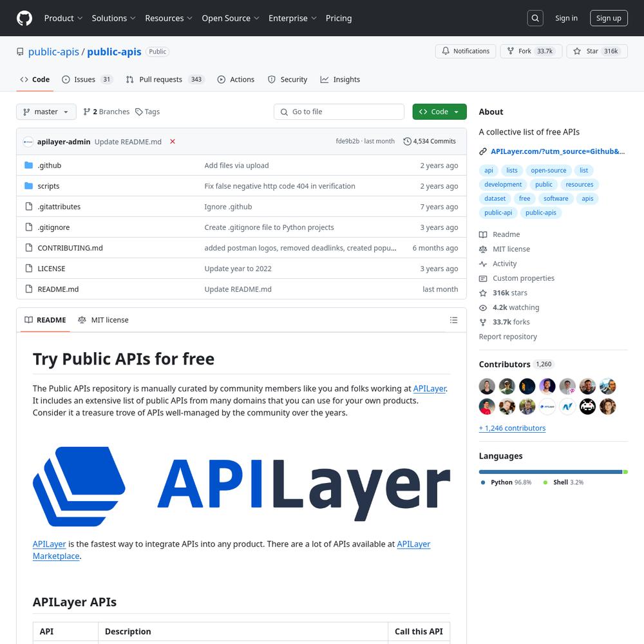The width and height of the screenshot is (644, 644).
Task: Click the scale icon beside MIT license in About
Action: pyautogui.click(x=483, y=249)
